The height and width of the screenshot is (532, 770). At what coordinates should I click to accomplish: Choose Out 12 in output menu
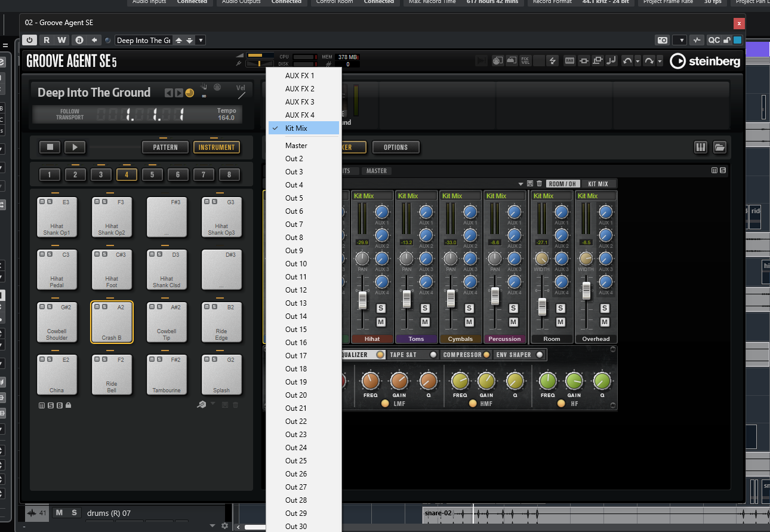(x=304, y=290)
